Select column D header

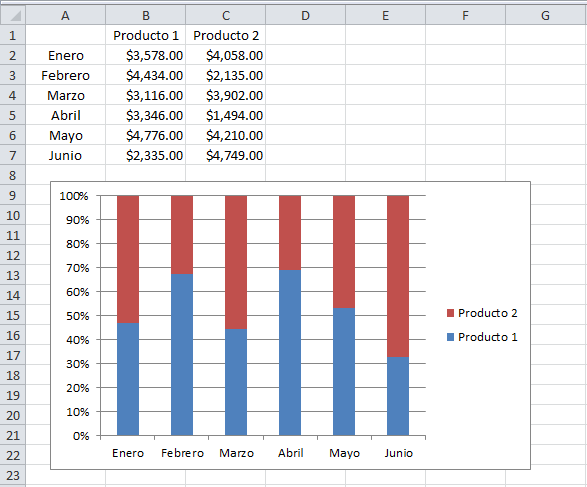(305, 15)
